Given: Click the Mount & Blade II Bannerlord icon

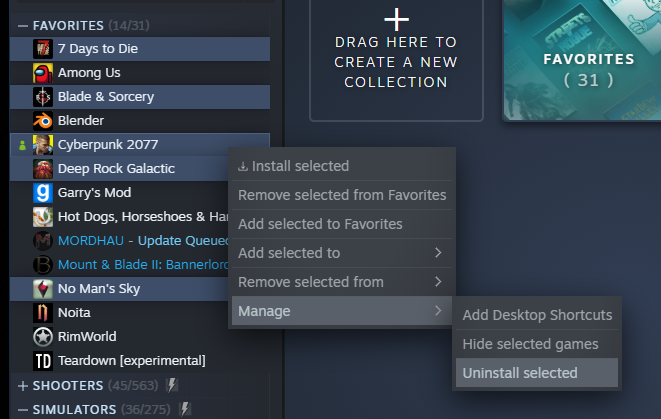Looking at the screenshot, I should tap(43, 265).
